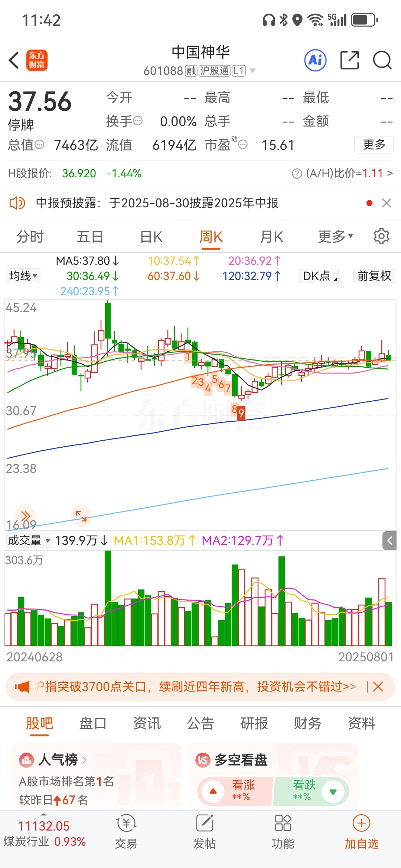Tap the 更多 button in quote details
The width and height of the screenshot is (401, 868).
(374, 145)
